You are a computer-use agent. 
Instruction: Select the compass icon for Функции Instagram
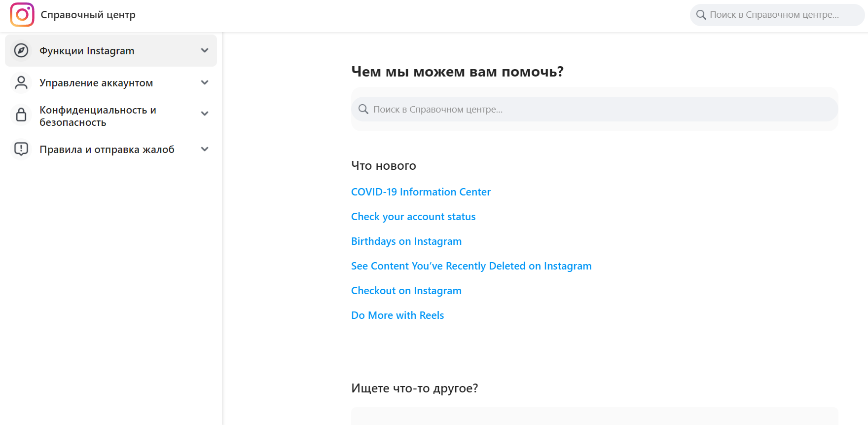tap(21, 50)
